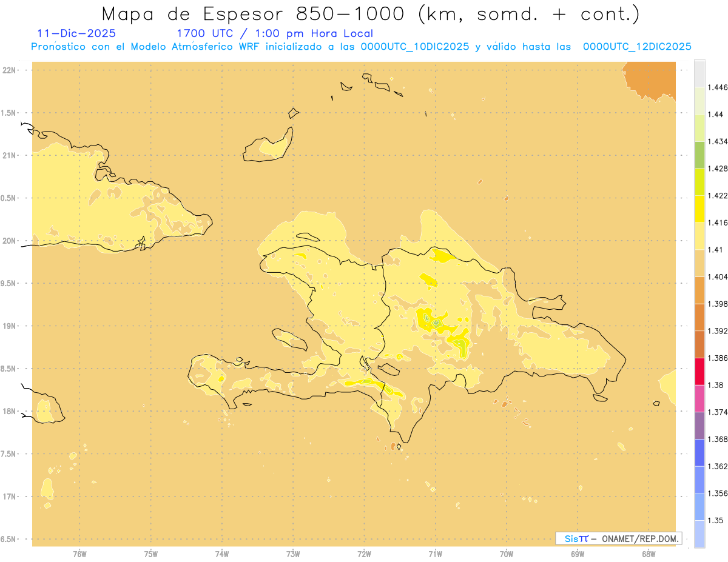Click the colorbar label '1.356'
The width and height of the screenshot is (728, 562).
coord(718,493)
